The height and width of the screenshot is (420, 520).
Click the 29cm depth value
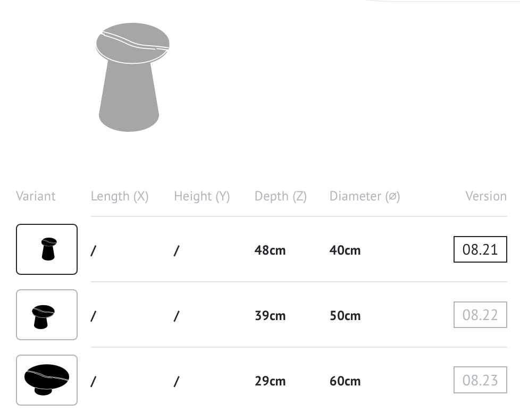tap(270, 381)
